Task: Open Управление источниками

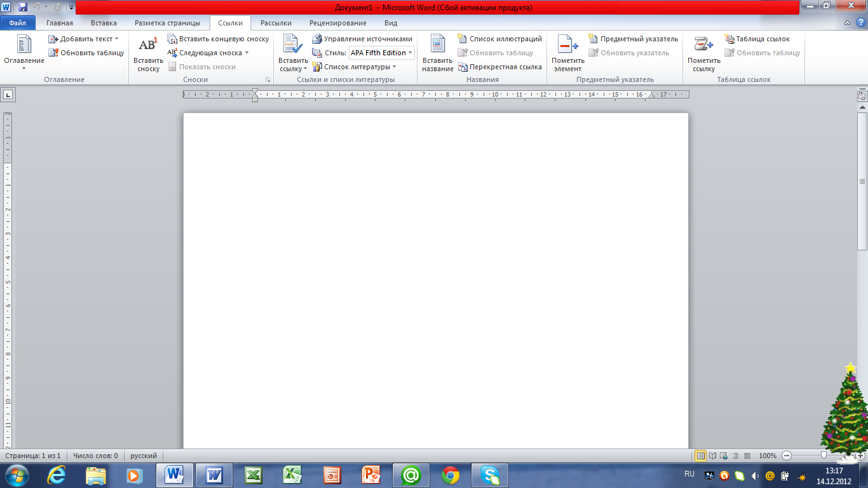Action: (362, 39)
